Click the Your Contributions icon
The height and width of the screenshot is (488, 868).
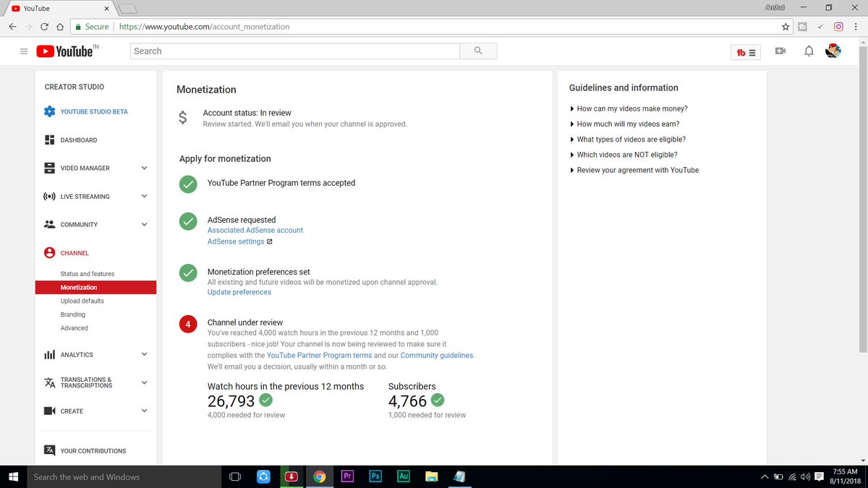[49, 450]
